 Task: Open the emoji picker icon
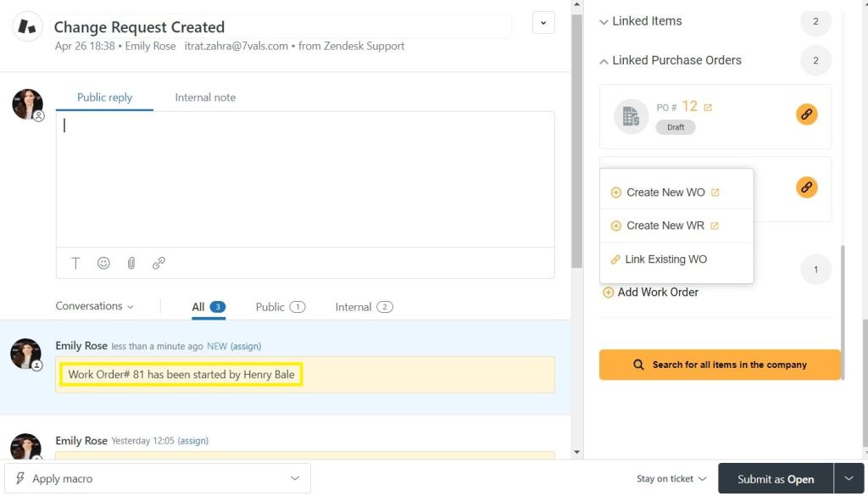click(103, 263)
